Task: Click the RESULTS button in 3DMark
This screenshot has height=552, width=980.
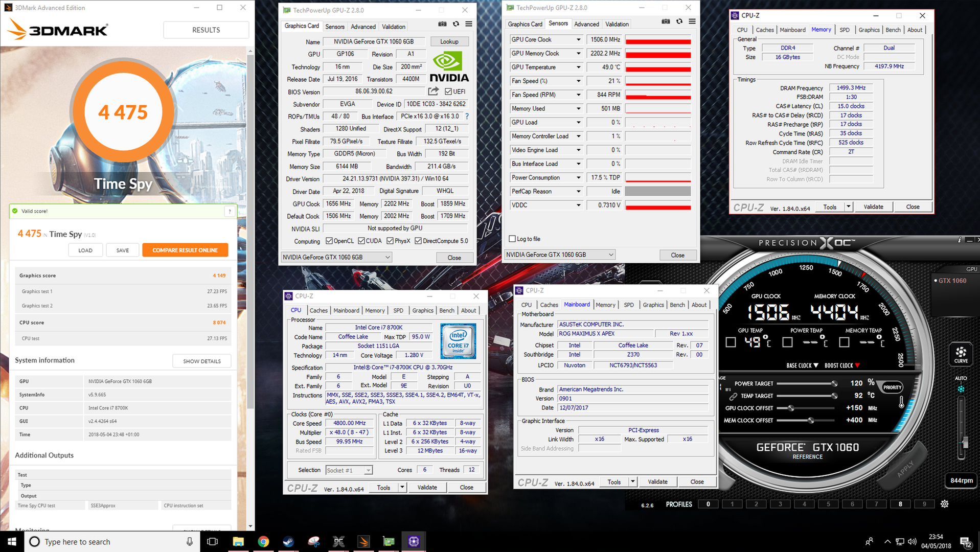Action: (x=206, y=30)
